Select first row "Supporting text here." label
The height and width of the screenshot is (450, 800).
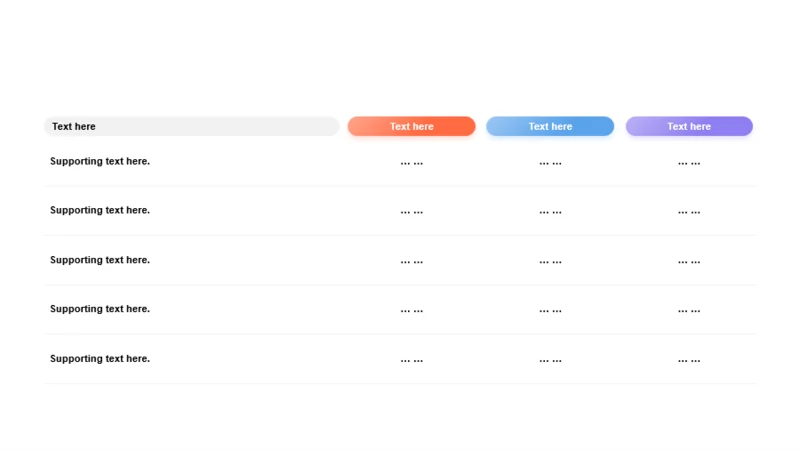(100, 161)
